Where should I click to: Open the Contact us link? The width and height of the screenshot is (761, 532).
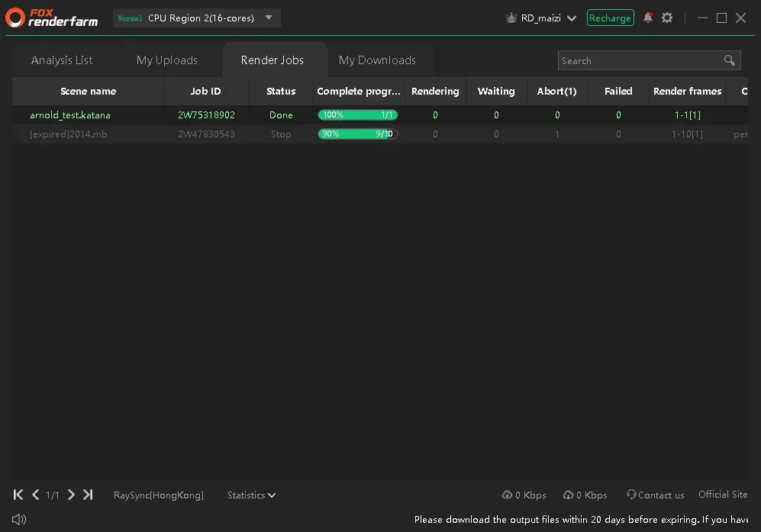click(655, 495)
